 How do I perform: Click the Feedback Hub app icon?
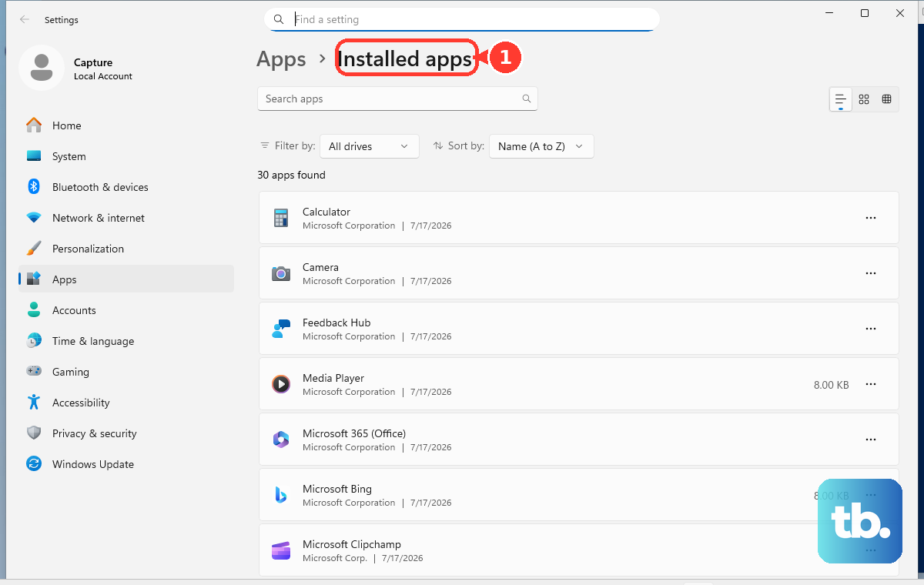click(281, 329)
